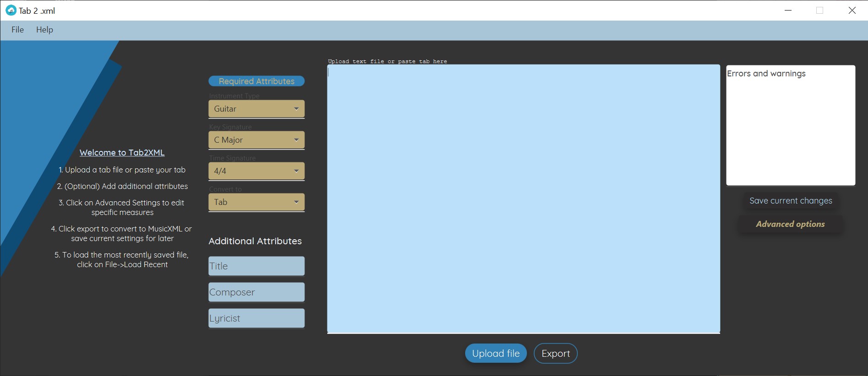
Task: Click the Tab2XML app icon in title bar
Action: [x=11, y=11]
